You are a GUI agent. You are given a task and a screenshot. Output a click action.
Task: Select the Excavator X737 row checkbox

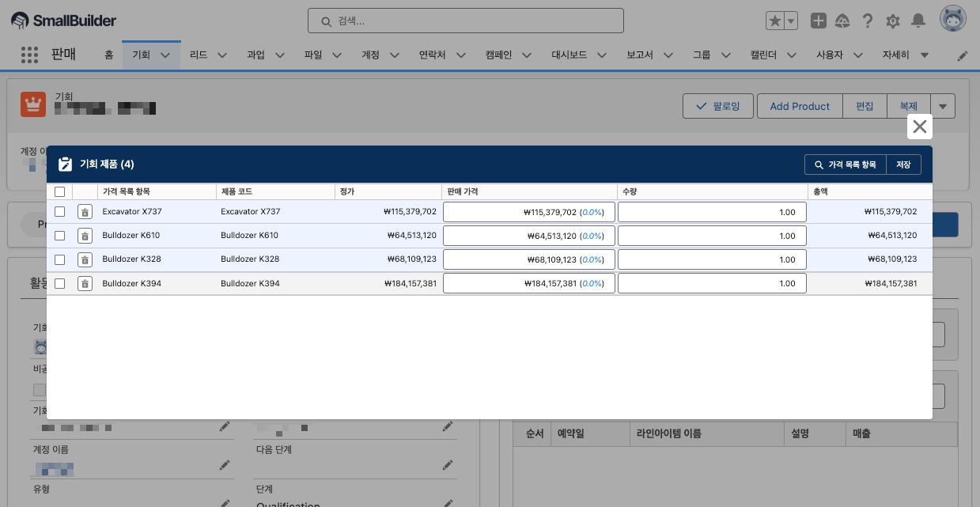[59, 212]
